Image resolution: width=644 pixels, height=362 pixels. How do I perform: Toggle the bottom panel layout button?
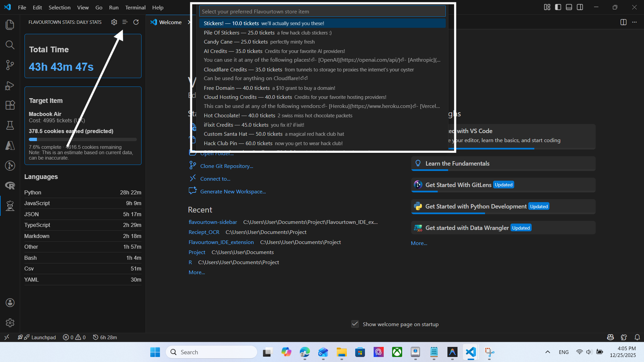coord(569,7)
